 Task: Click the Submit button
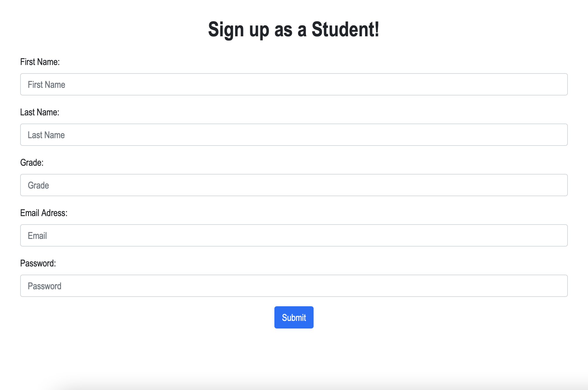click(x=294, y=317)
